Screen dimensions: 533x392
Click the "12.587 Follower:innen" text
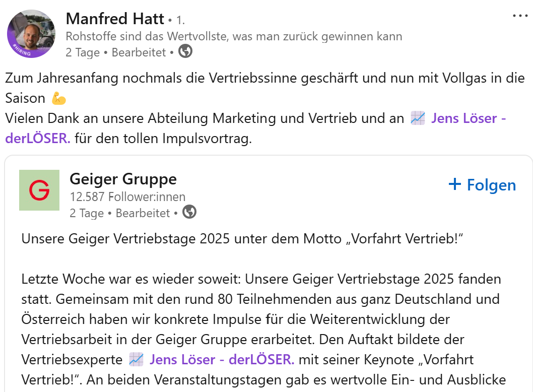click(x=127, y=197)
